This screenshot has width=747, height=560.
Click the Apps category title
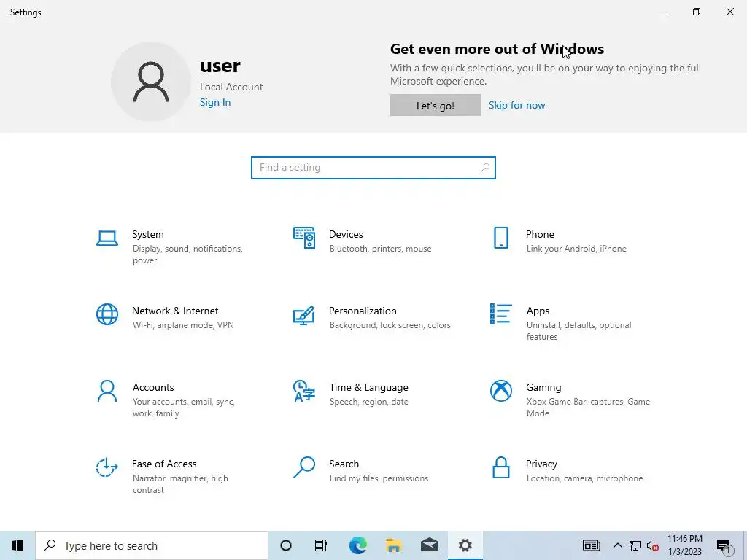pyautogui.click(x=538, y=311)
